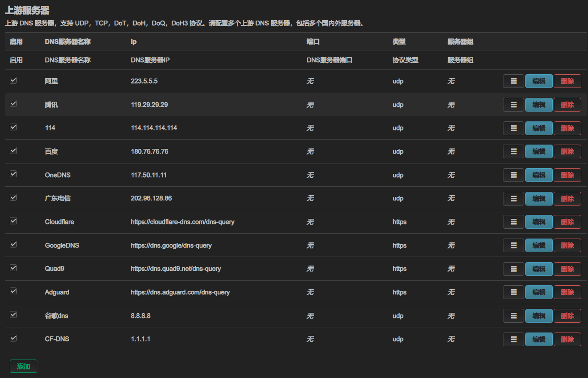Untick the 广东电信 enable checkbox
The image size is (588, 378).
point(13,197)
